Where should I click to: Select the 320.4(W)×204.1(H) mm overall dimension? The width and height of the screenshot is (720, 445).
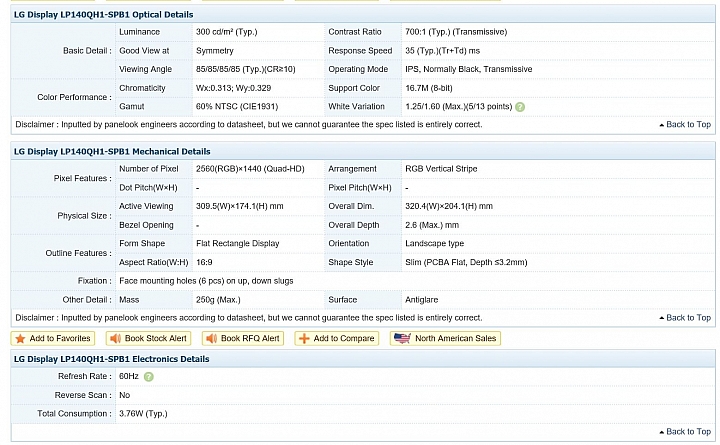click(449, 207)
